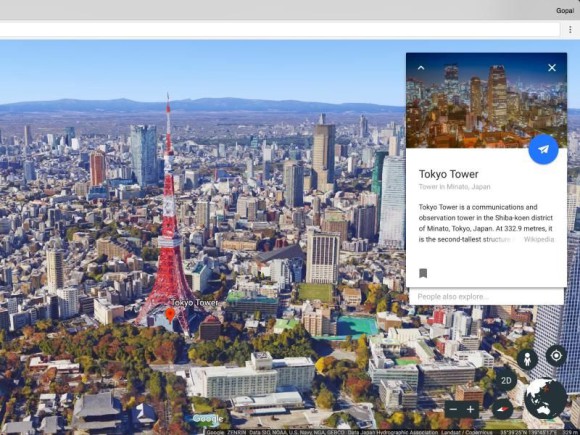The width and height of the screenshot is (580, 435).
Task: Reset orientation using the compass
Action: [502, 409]
